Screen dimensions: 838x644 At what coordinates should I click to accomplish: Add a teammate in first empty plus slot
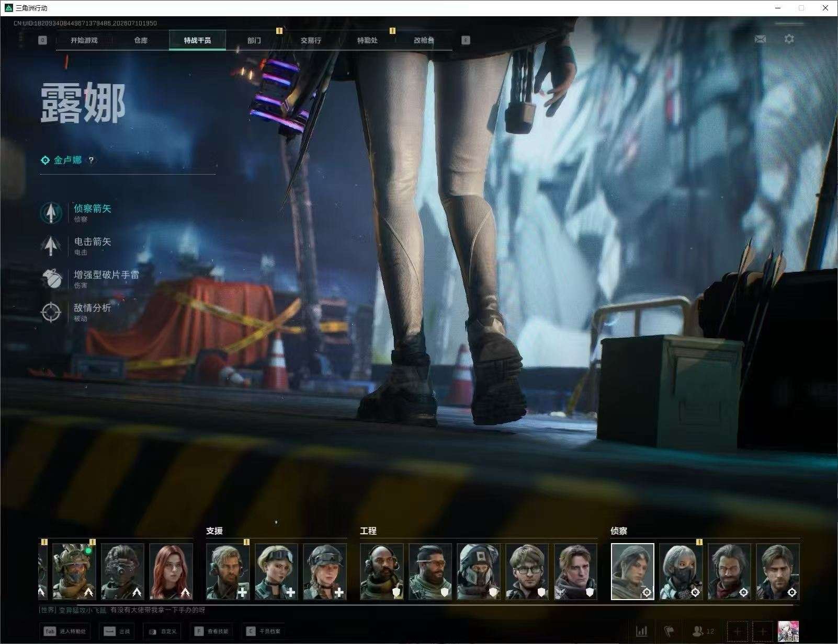(738, 631)
